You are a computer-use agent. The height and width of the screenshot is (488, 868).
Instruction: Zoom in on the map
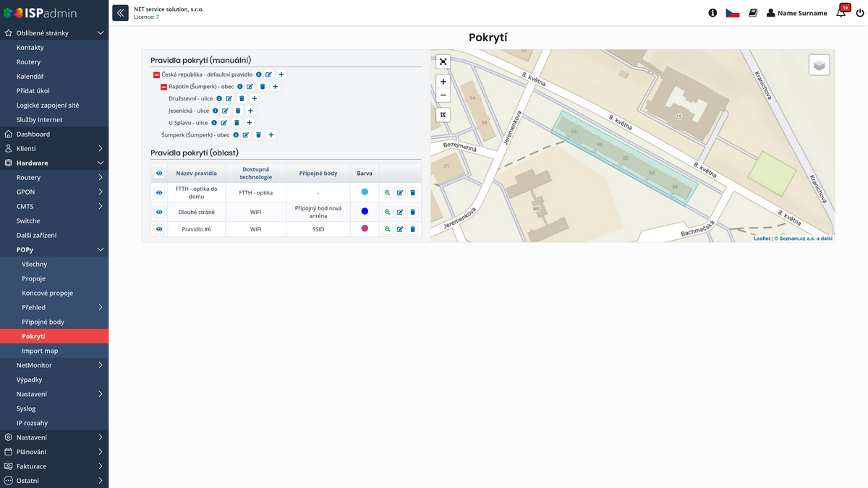tap(443, 82)
